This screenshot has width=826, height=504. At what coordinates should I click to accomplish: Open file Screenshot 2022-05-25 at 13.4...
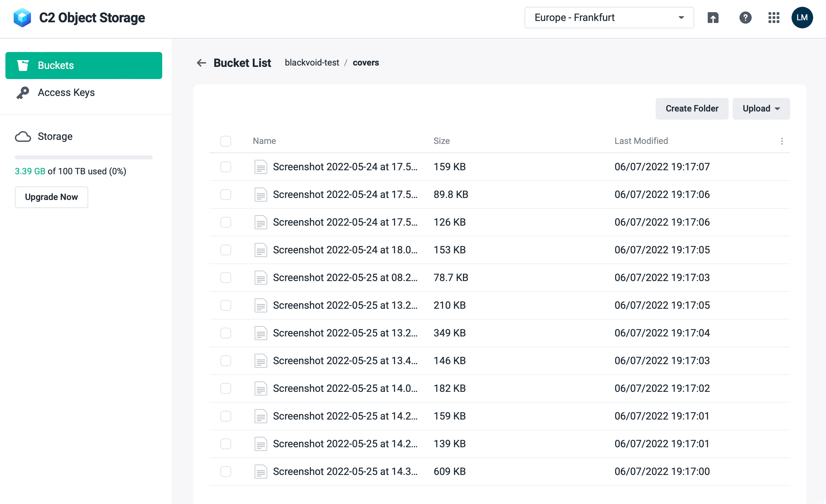[x=345, y=361]
